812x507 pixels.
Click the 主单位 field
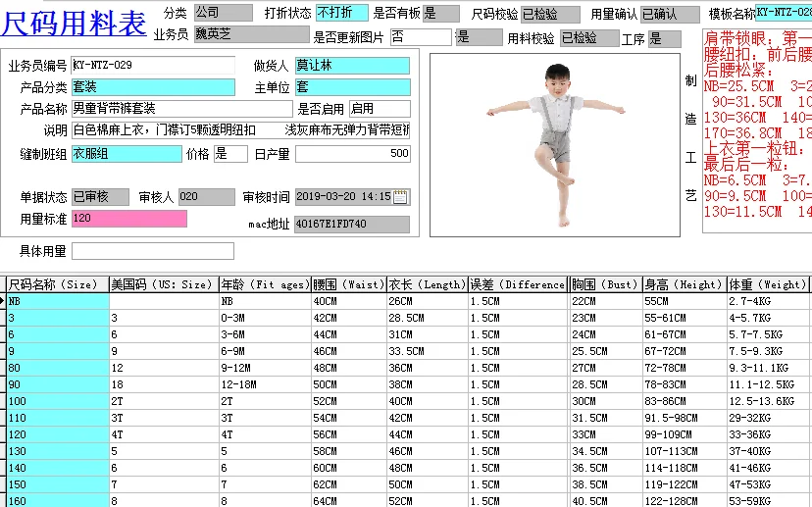[353, 87]
